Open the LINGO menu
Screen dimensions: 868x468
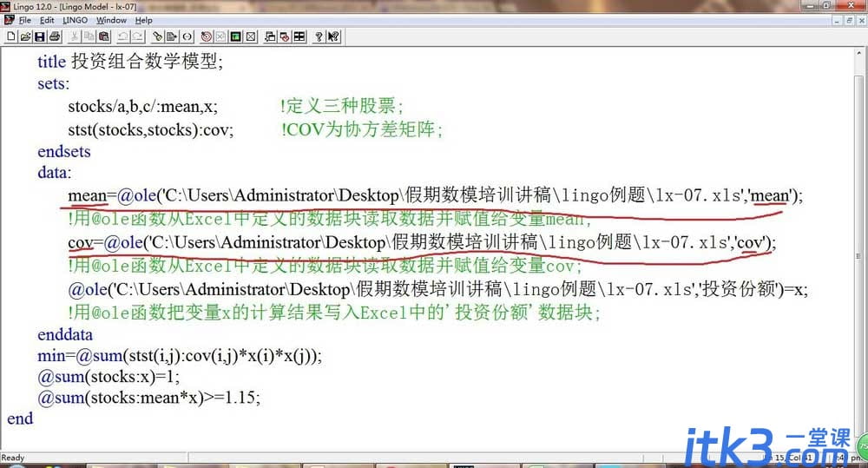coord(75,20)
